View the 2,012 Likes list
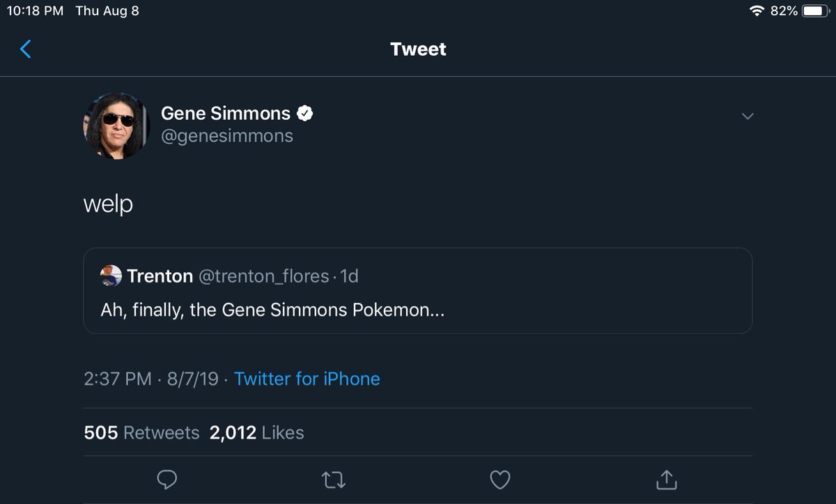The image size is (836, 504). click(256, 432)
